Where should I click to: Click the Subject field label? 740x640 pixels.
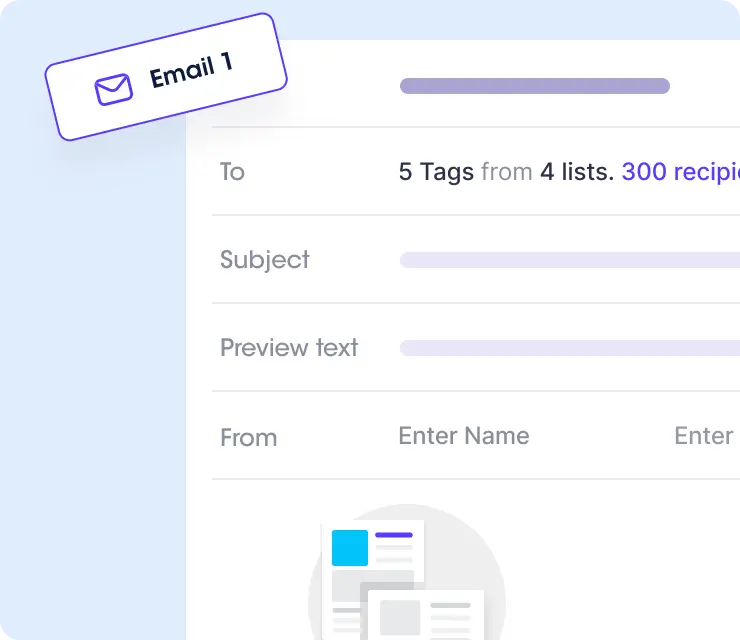(x=265, y=261)
